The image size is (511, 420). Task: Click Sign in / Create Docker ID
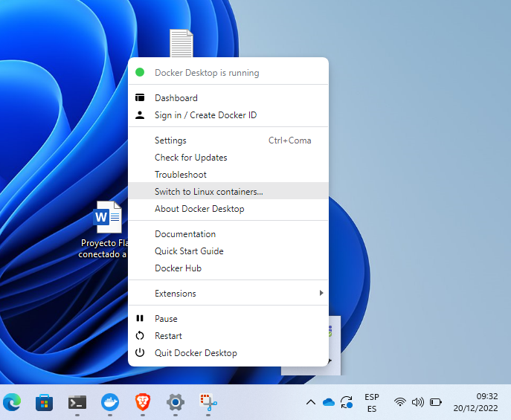tap(228, 115)
